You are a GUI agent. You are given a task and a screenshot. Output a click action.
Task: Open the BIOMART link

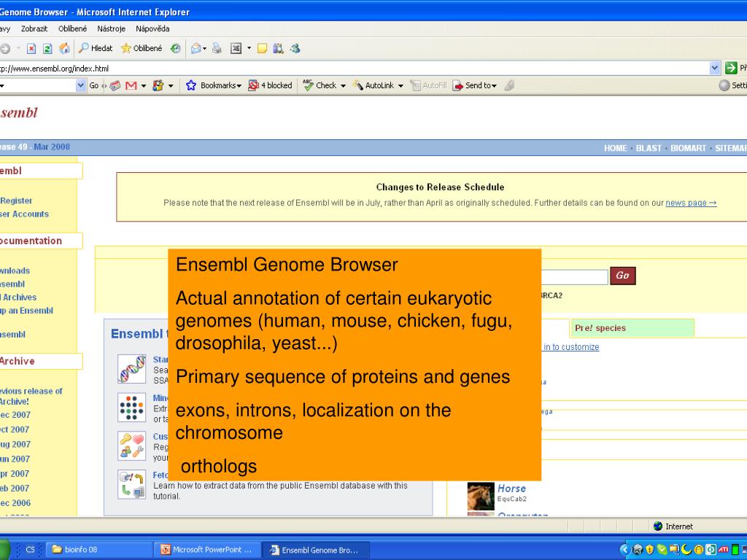688,148
